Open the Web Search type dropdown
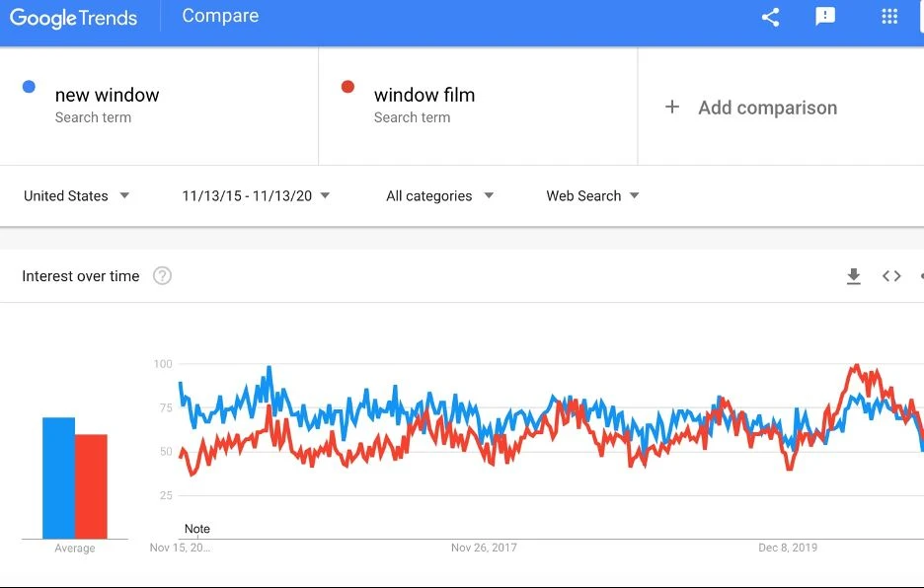The height and width of the screenshot is (588, 924). pyautogui.click(x=592, y=195)
